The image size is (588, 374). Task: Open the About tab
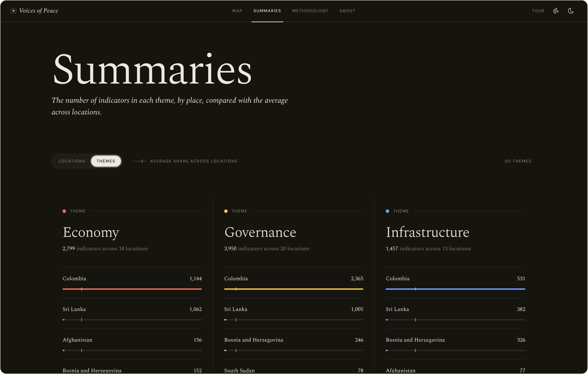[x=347, y=11]
